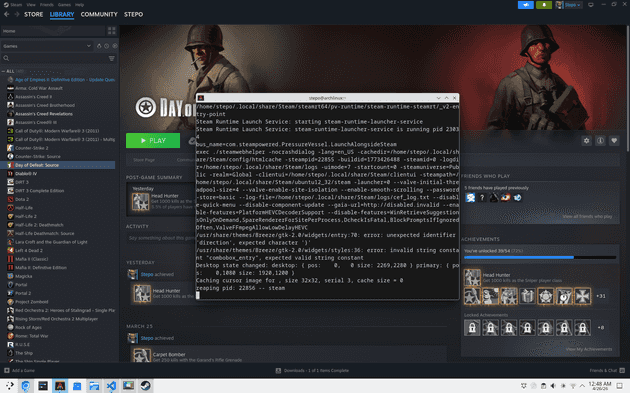Toggle the sort by recent activity clock icon
The image size is (630, 393).
coord(106,46)
